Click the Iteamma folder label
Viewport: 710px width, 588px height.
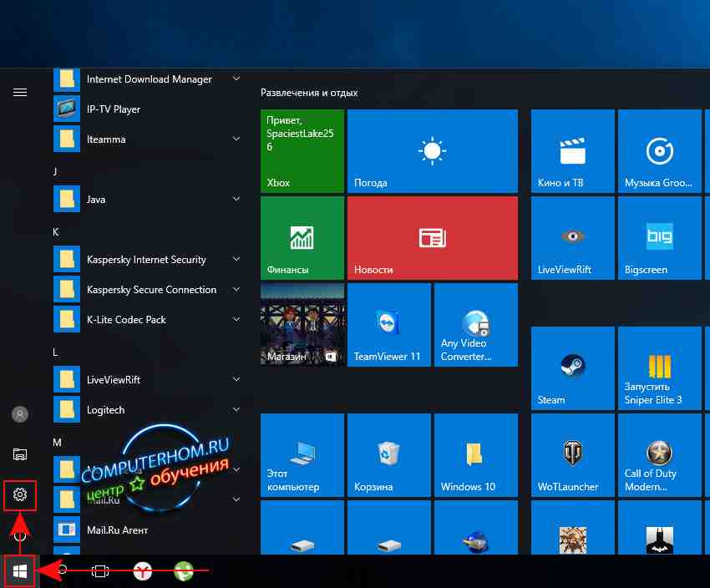coord(106,139)
